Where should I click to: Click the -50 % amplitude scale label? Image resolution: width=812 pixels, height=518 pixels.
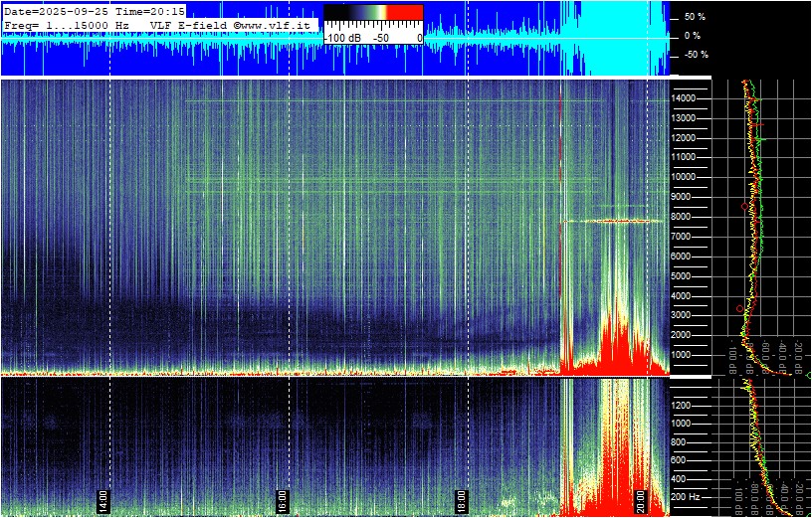click(x=695, y=55)
